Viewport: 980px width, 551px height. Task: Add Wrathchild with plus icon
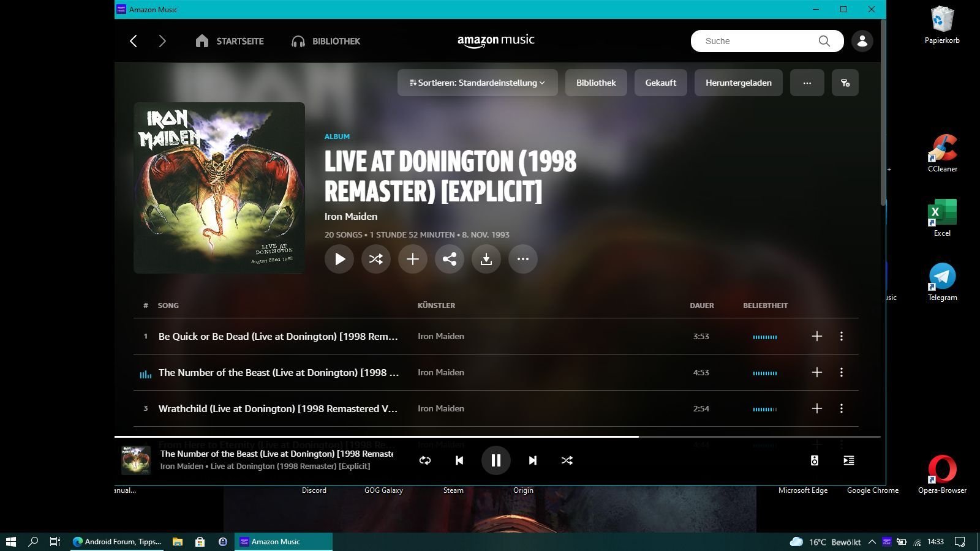[x=817, y=408]
